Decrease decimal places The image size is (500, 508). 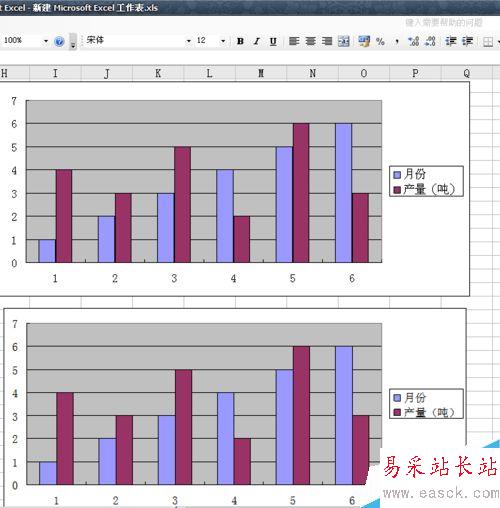tap(430, 41)
